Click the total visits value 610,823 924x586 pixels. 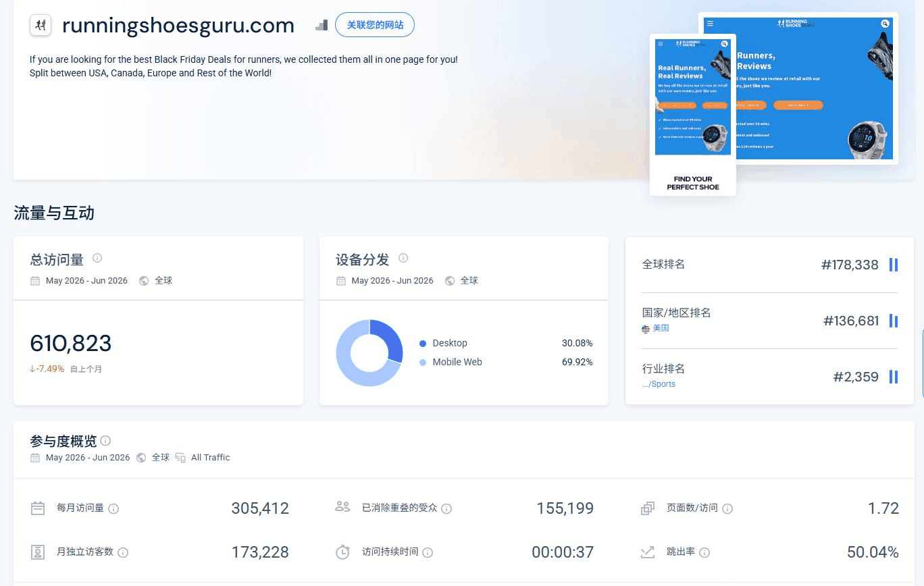click(71, 344)
